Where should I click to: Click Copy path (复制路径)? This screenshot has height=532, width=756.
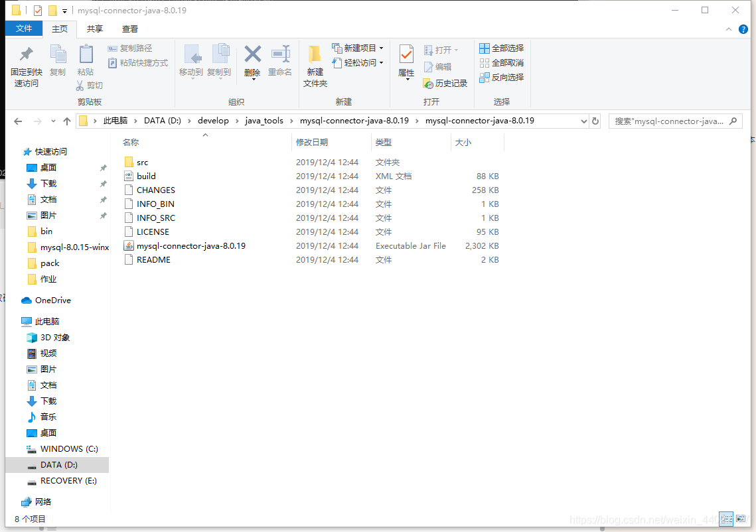pyautogui.click(x=129, y=48)
